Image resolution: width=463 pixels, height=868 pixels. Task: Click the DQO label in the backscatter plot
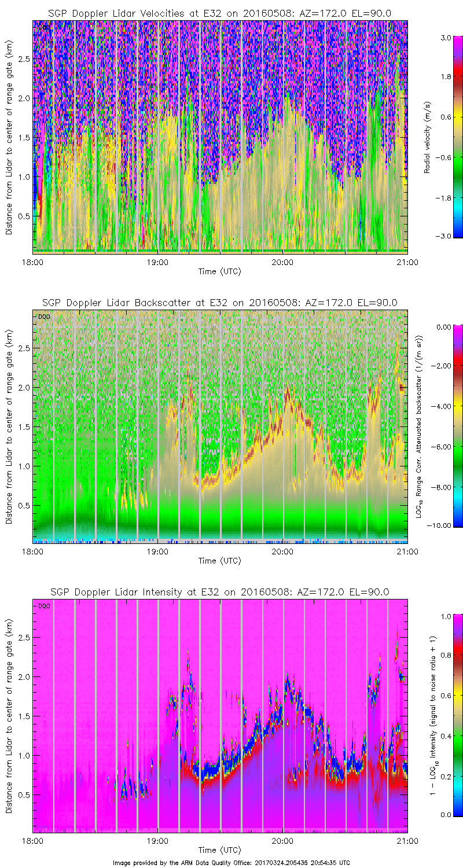42,317
